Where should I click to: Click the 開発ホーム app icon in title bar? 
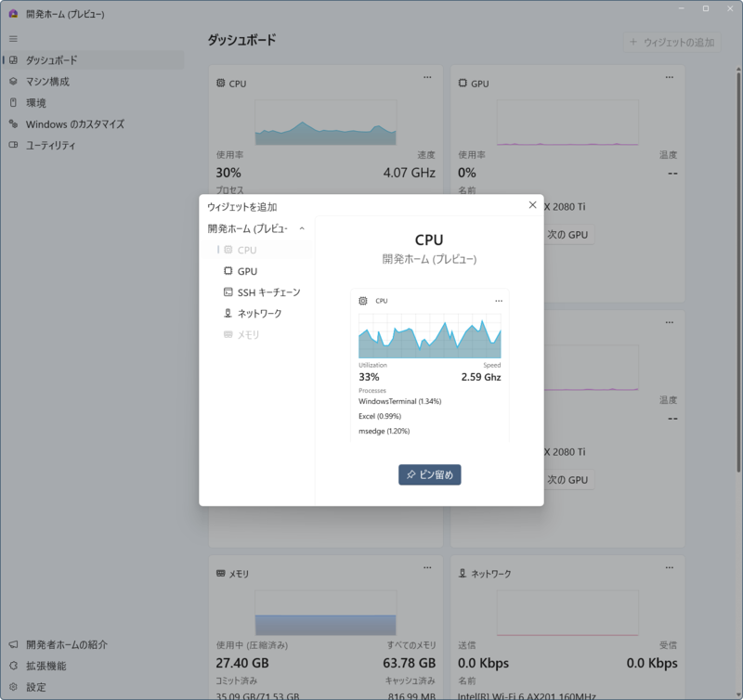click(x=13, y=14)
